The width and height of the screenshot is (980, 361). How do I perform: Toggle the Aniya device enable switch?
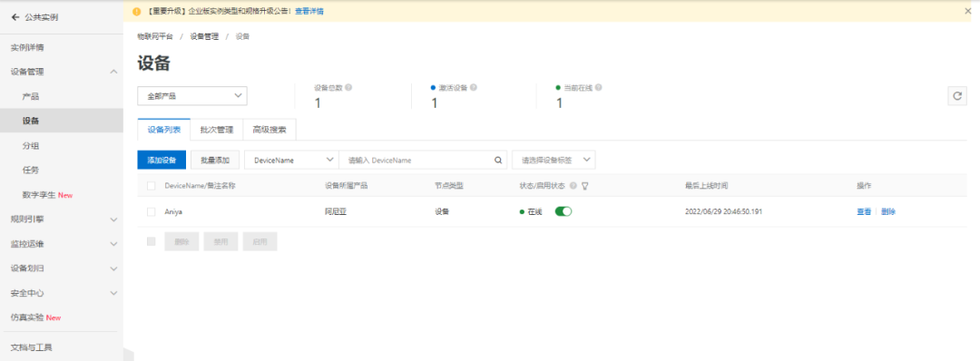[x=563, y=211]
